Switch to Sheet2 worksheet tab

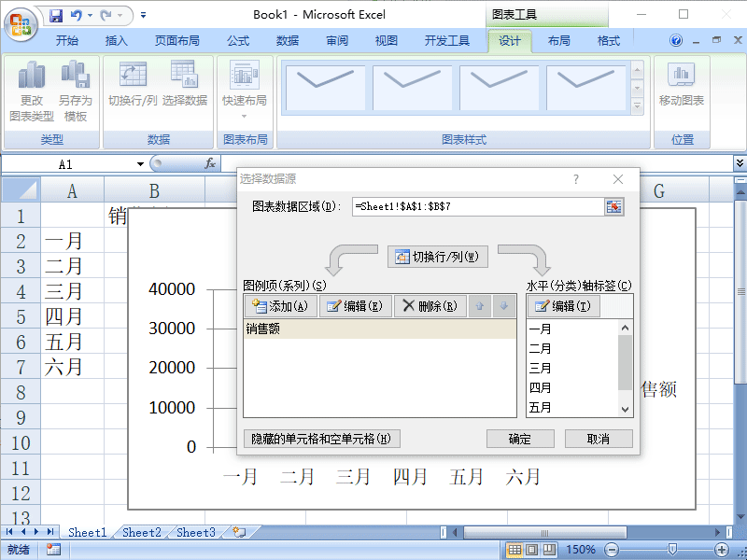(142, 532)
